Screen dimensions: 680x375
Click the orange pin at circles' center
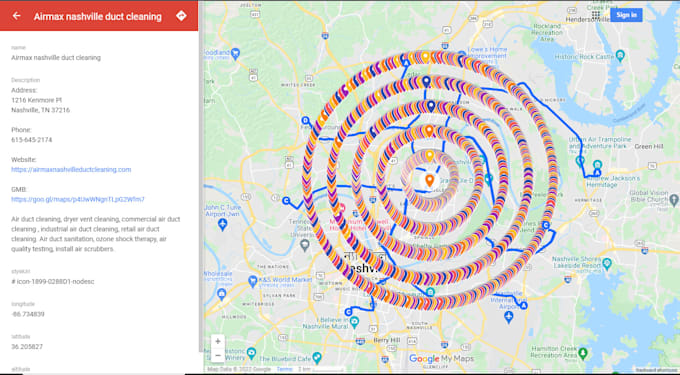[x=429, y=180]
